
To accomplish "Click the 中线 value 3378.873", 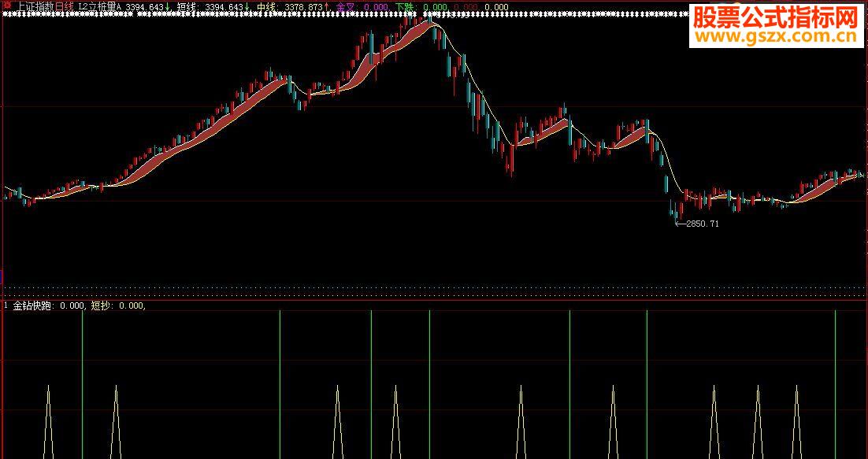I will (303, 7).
